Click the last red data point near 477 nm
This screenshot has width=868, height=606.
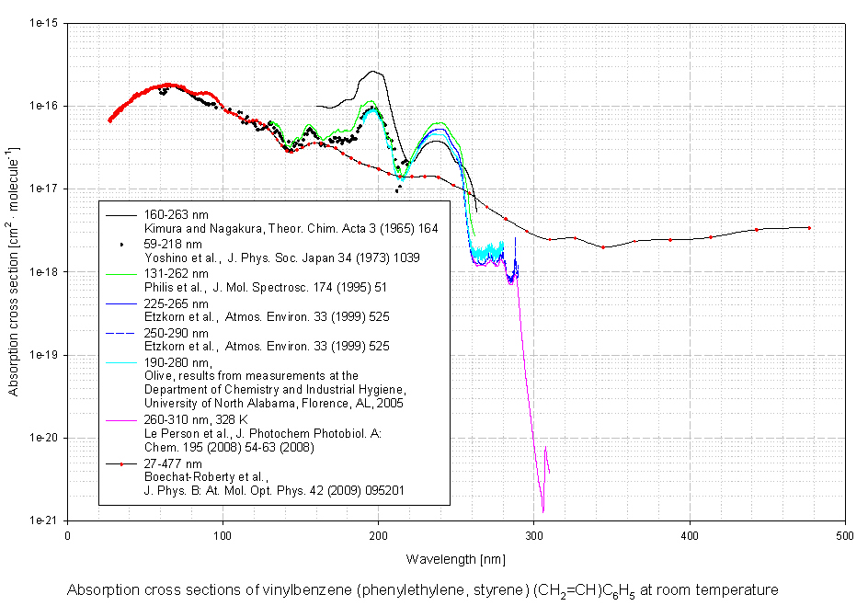point(809,227)
